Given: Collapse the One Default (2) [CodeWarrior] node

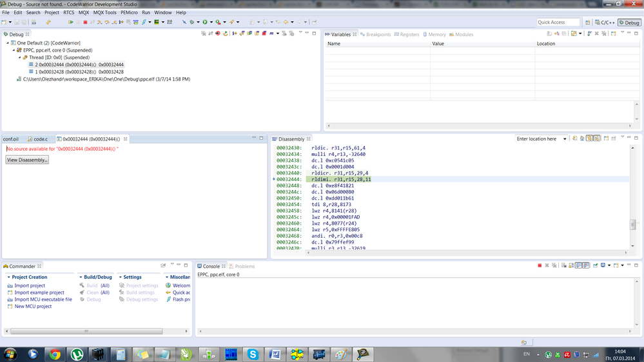Looking at the screenshot, I should [7, 43].
